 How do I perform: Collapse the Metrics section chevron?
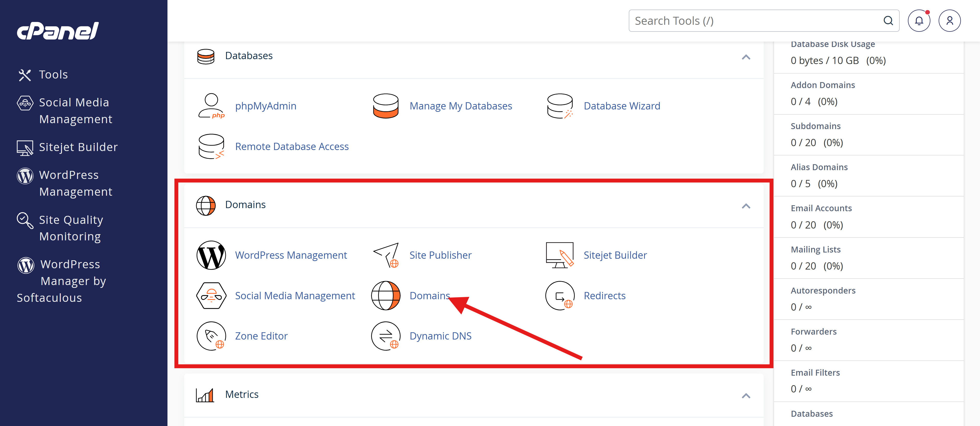click(746, 396)
